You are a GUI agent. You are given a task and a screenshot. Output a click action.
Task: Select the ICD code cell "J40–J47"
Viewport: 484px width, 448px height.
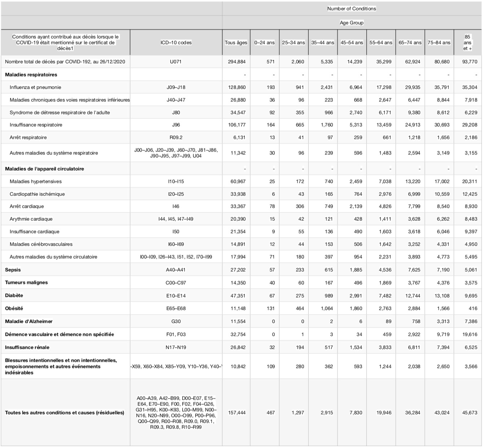coord(176,100)
